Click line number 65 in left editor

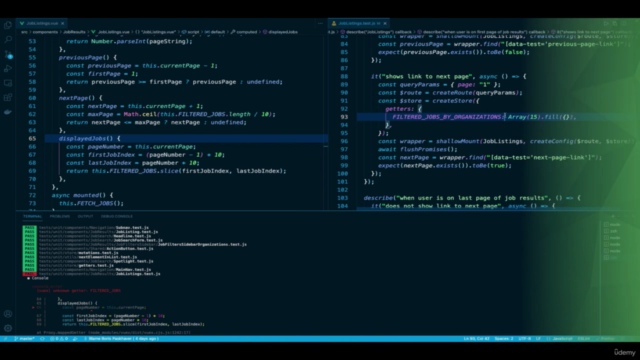pos(32,139)
